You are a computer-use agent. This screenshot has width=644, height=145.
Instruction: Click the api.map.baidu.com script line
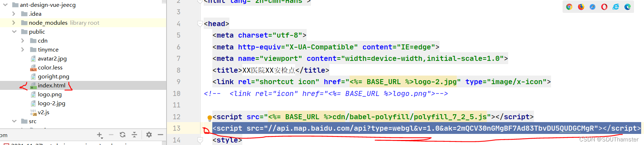427,129
